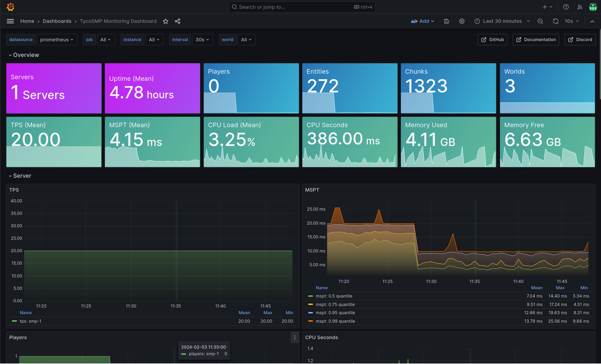Open the prometheus datasource dropdown
601x364 pixels.
point(57,39)
